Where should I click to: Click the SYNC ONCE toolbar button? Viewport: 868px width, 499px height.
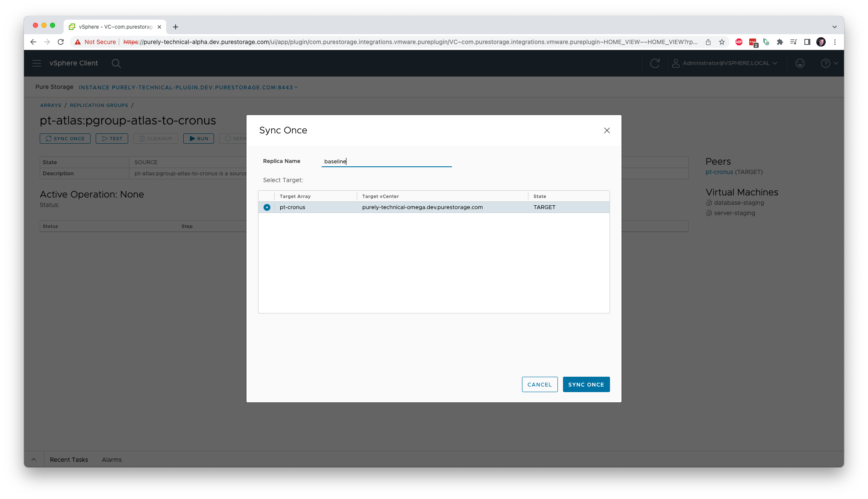click(x=65, y=139)
